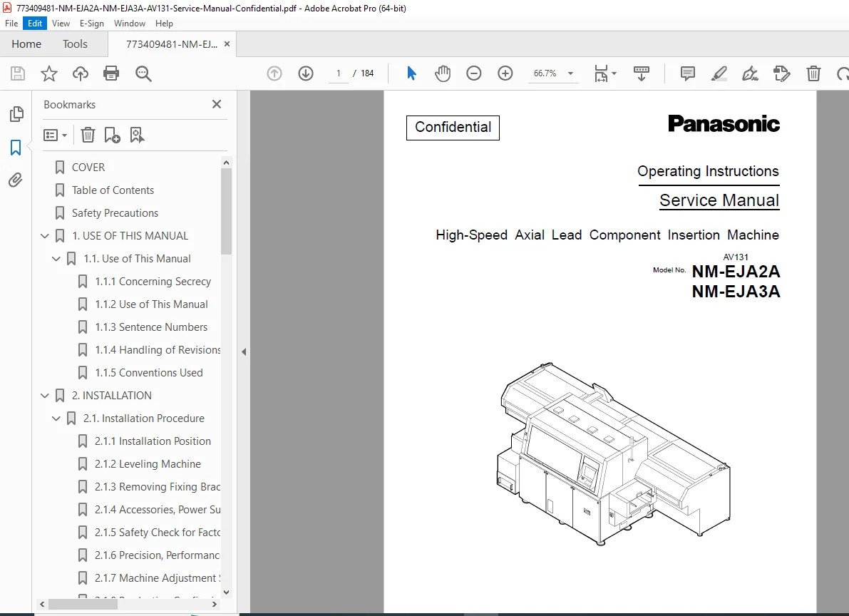
Task: Close the 773409481-NM-EJ... document tab
Action: point(227,44)
